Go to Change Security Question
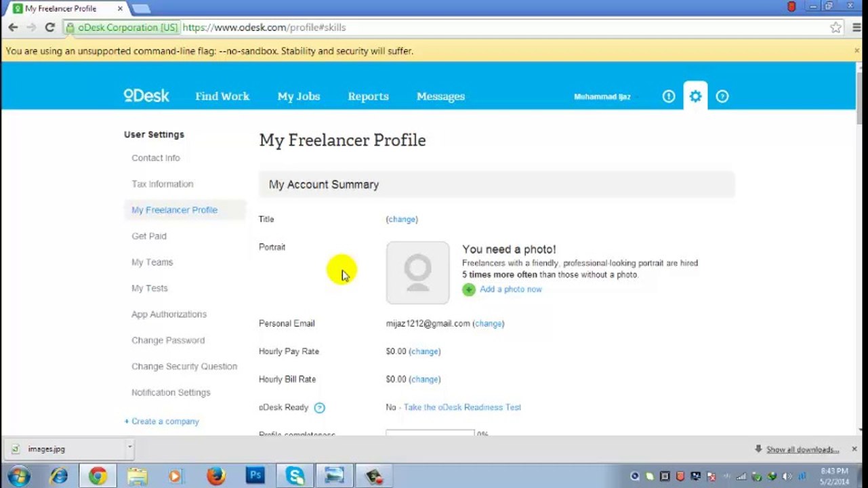Screen dimensions: 868x488 [184, 367]
